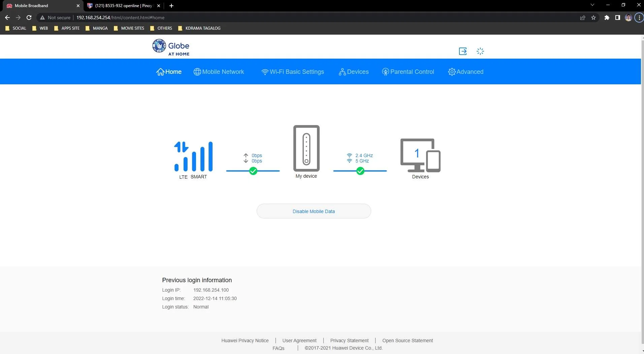Close the B535-932 openline browser tab
The image size is (644, 354).
pos(159,6)
